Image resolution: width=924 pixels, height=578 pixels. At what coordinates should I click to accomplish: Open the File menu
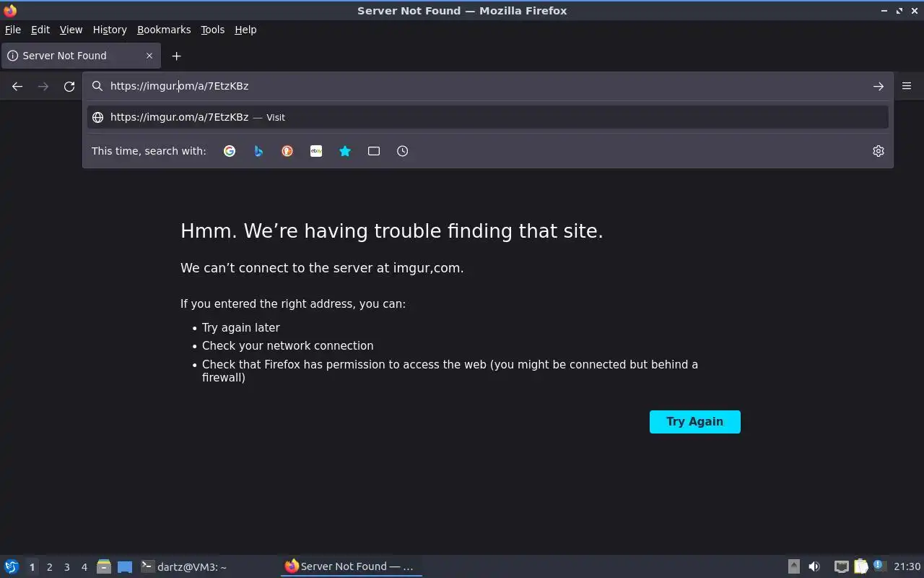pyautogui.click(x=13, y=30)
